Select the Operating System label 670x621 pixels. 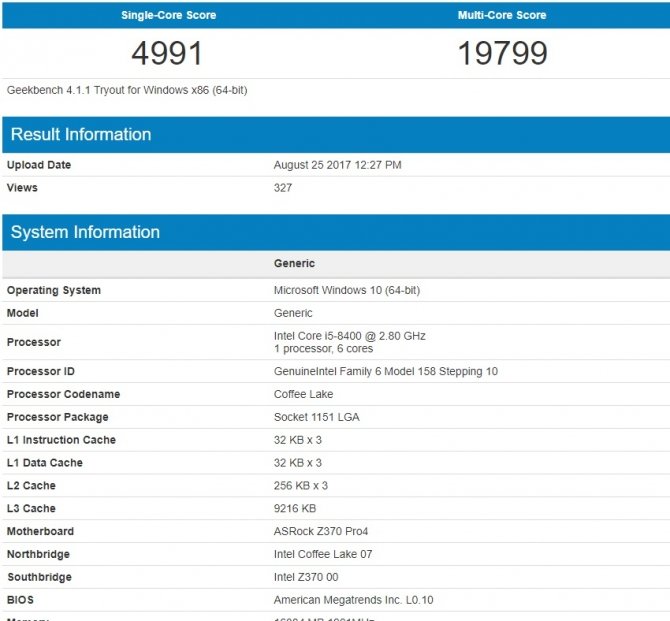[x=54, y=290]
